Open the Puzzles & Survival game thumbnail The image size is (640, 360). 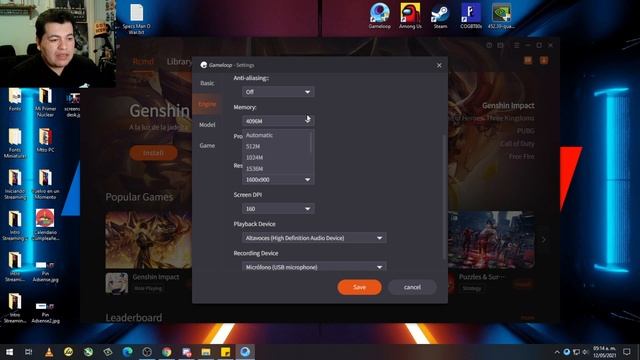pos(491,240)
